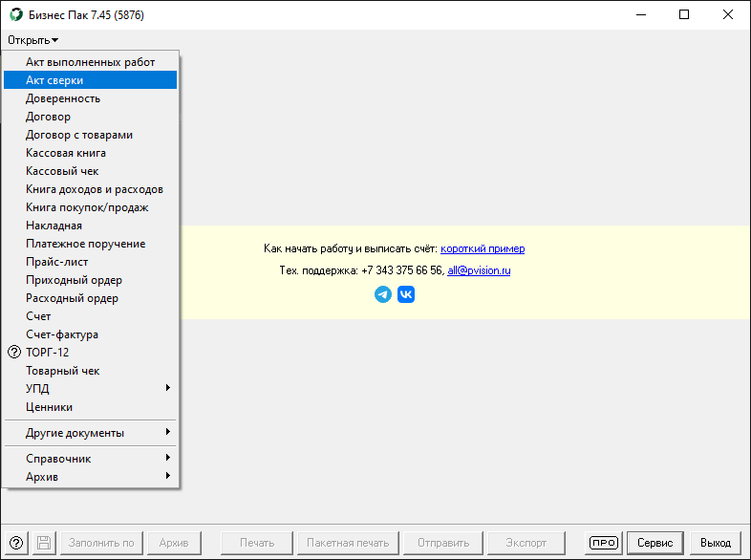The image size is (751, 560).
Task: Click the floppy disk save icon
Action: 44,543
